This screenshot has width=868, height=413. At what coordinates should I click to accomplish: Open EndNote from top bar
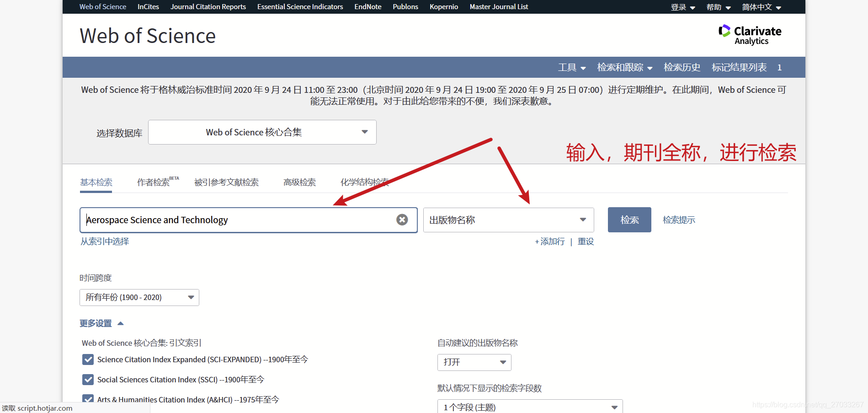point(368,7)
